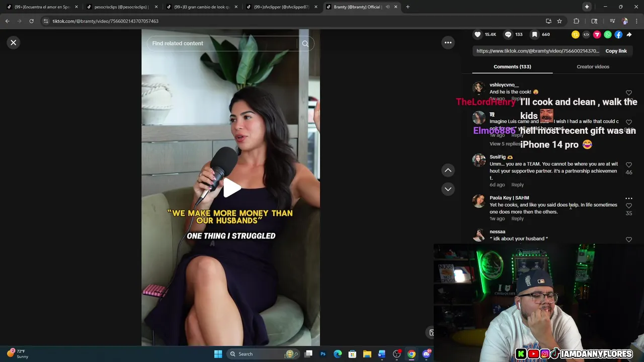The image size is (644, 362).
Task: Switch to the Encuentra el amor browser tab
Action: tap(42, 7)
